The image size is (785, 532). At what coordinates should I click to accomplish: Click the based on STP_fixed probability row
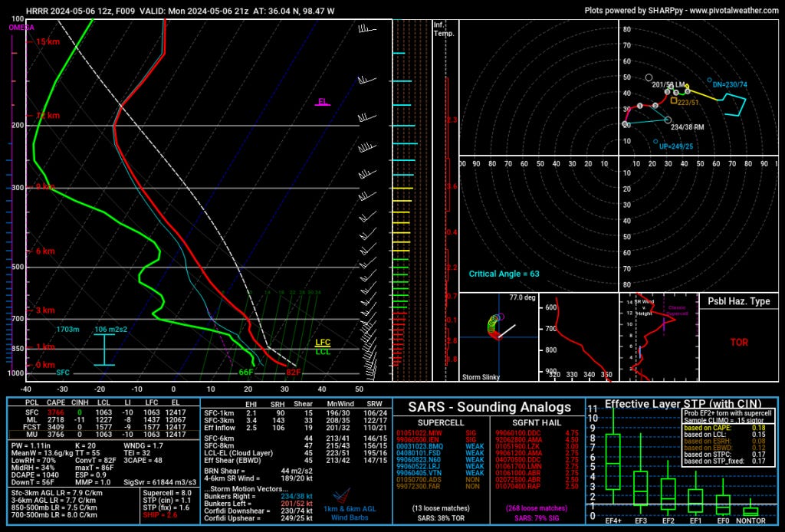[724, 461]
